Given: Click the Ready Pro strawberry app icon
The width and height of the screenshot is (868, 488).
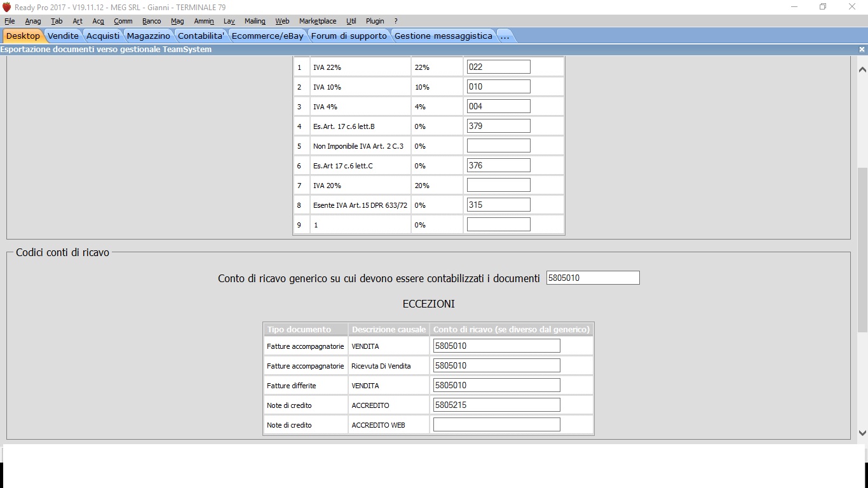Looking at the screenshot, I should pyautogui.click(x=6, y=7).
